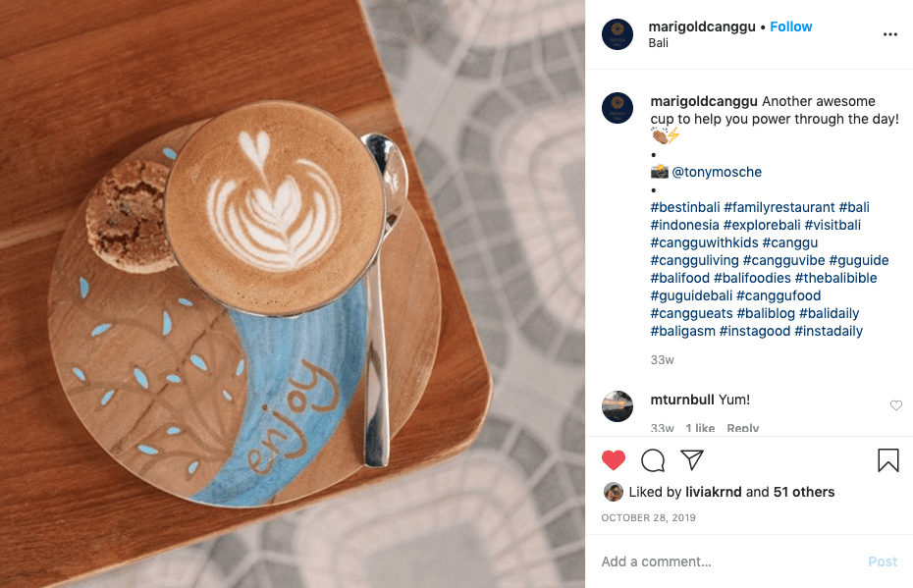
Task: View the 51 others who liked
Action: [x=804, y=492]
